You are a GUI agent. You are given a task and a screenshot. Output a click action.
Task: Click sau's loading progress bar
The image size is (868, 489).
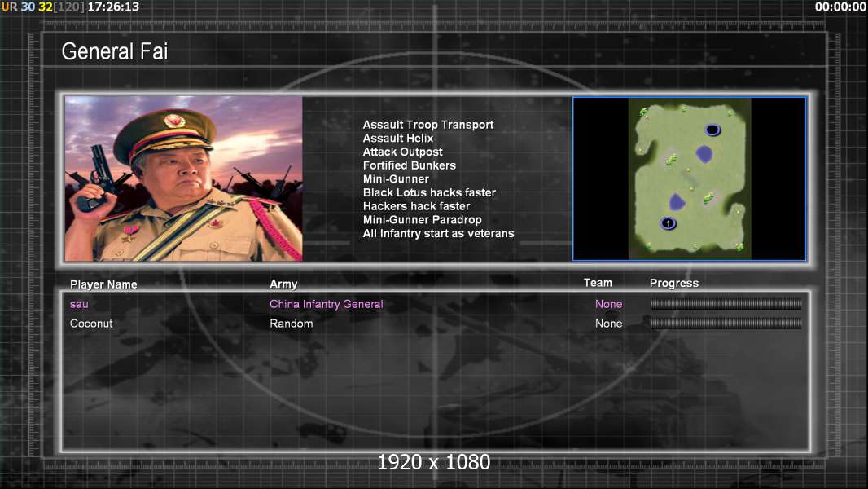click(x=726, y=304)
